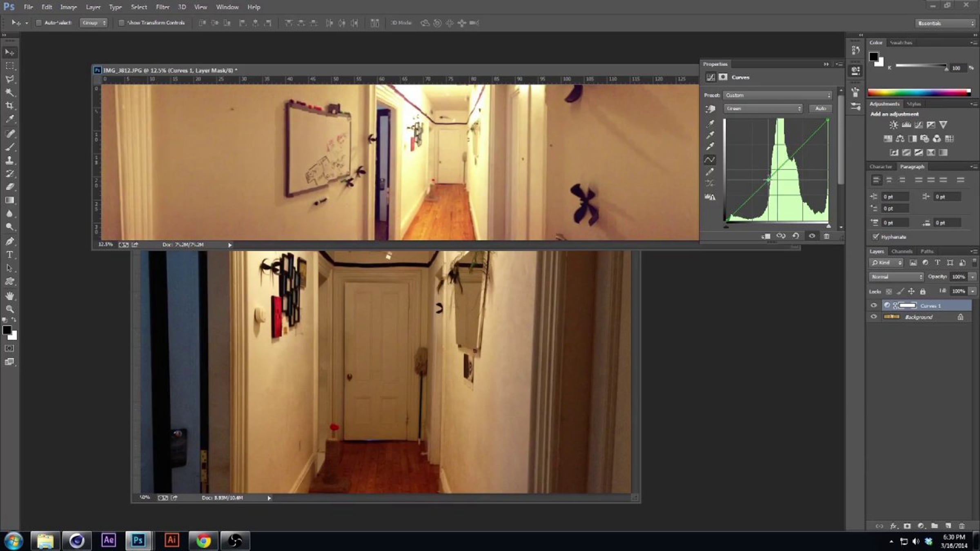Viewport: 980px width, 551px height.
Task: Open the curves channel dropdown showing Green
Action: [x=763, y=109]
